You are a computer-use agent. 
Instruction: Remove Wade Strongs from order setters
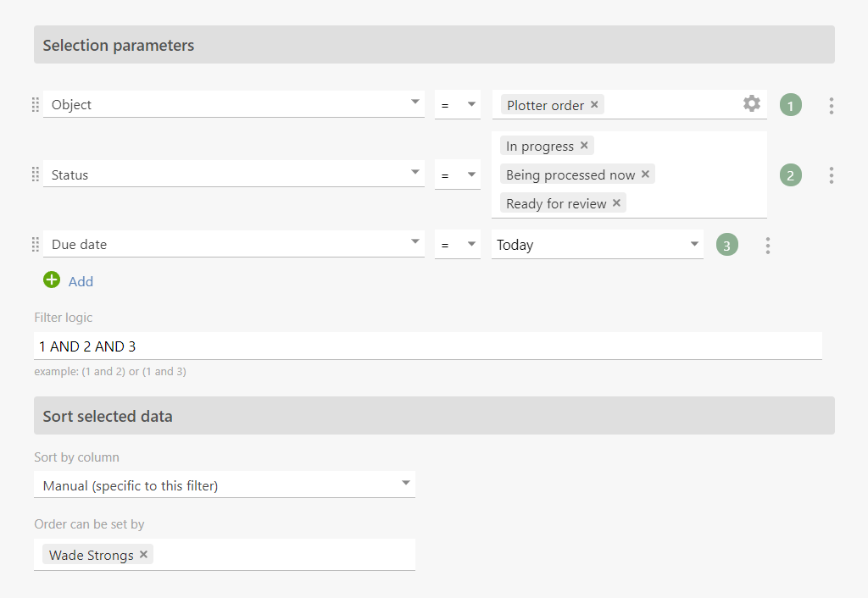pos(143,554)
